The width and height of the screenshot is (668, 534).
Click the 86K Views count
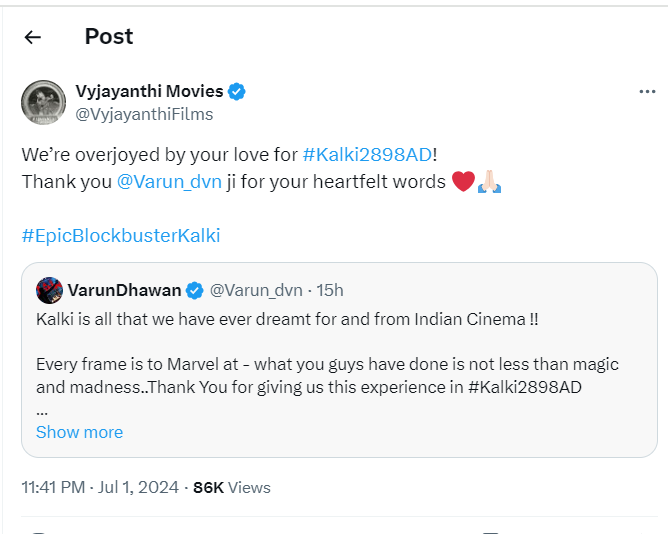coord(231,488)
